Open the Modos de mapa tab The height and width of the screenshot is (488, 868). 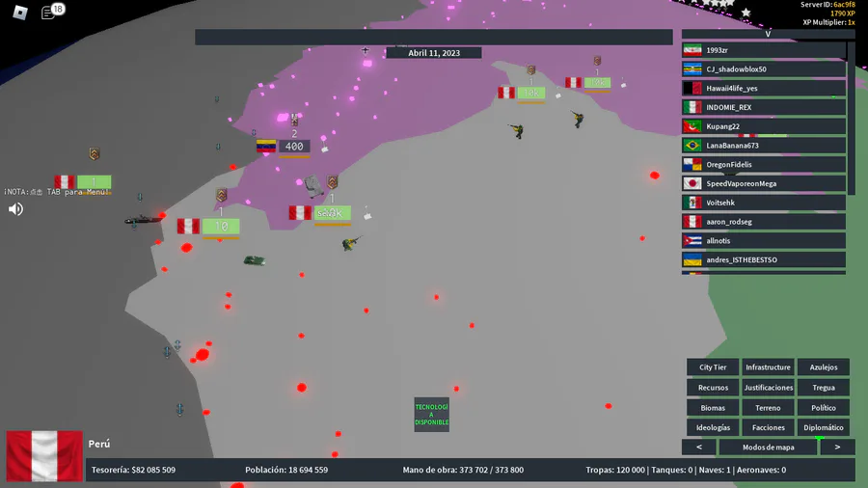click(768, 447)
